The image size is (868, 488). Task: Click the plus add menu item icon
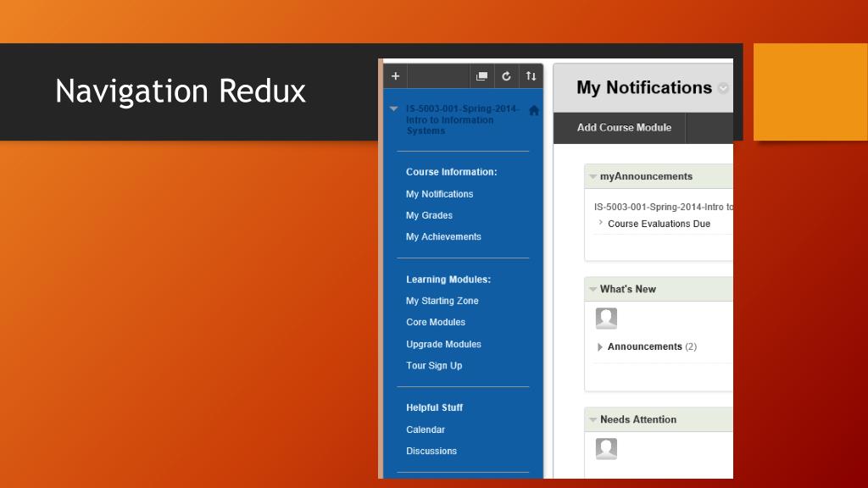(395, 76)
